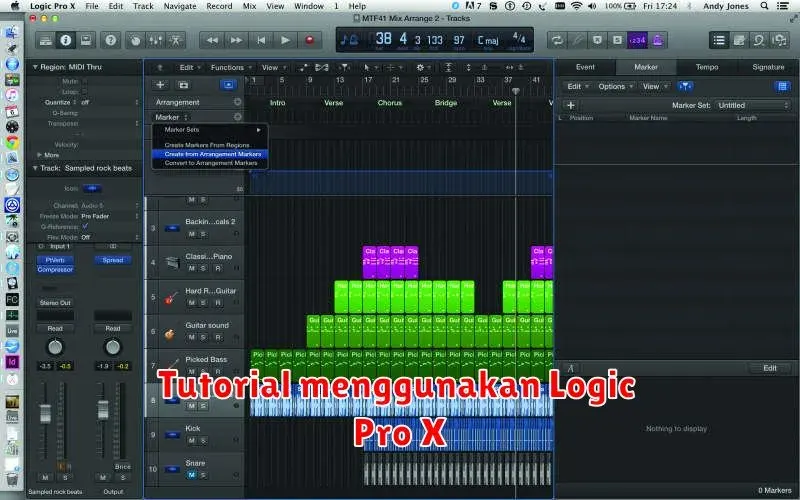Open the Loop Browser button
800x500 pixels.
[759, 40]
